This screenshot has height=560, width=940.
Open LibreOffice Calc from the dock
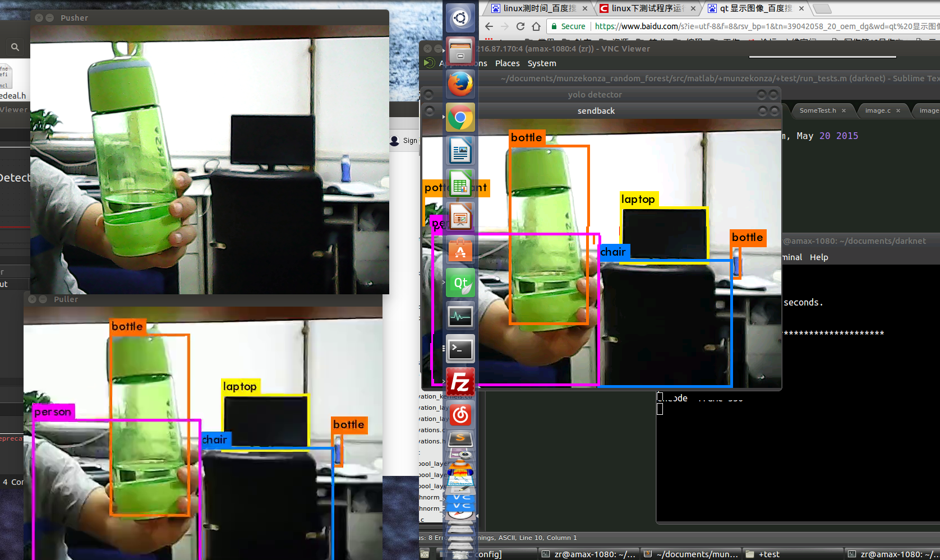(x=460, y=184)
